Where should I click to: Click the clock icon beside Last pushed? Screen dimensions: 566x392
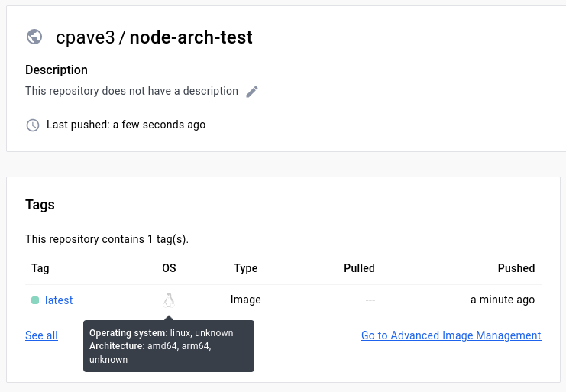point(33,125)
